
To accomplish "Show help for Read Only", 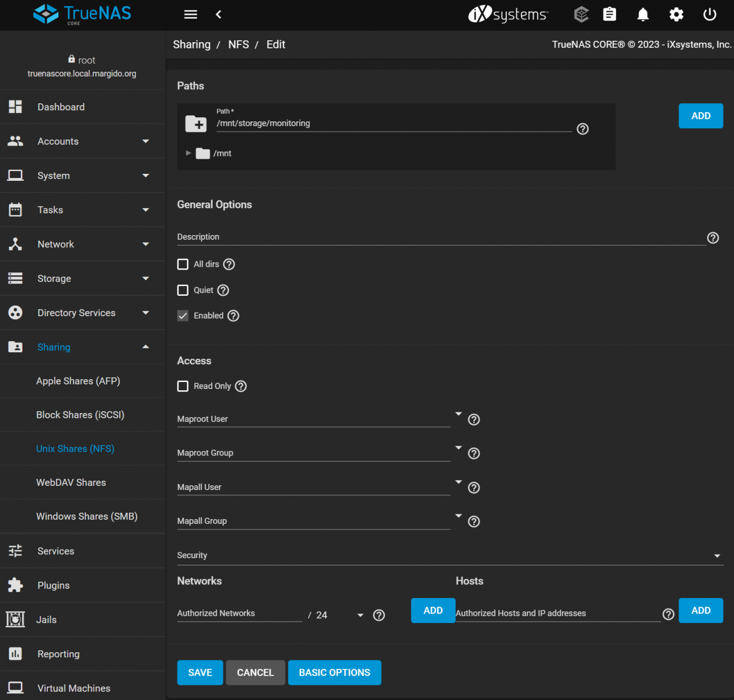I will [x=241, y=386].
